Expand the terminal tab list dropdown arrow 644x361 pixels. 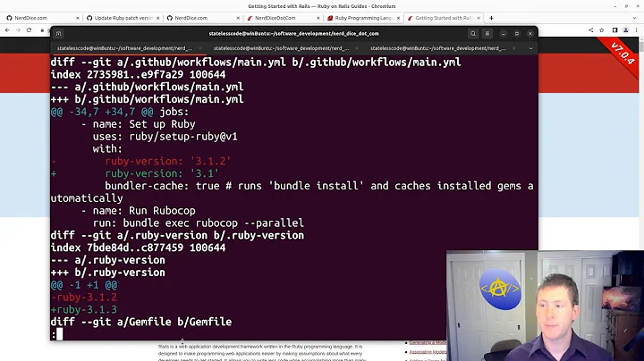click(530, 48)
